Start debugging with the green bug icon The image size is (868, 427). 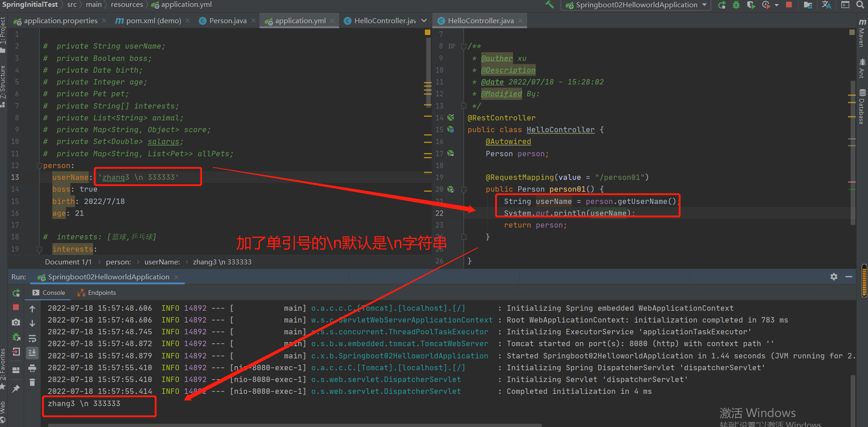(x=736, y=5)
